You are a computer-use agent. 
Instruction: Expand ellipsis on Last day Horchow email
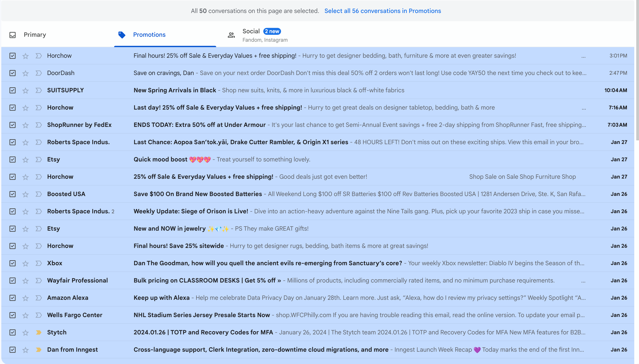click(583, 109)
